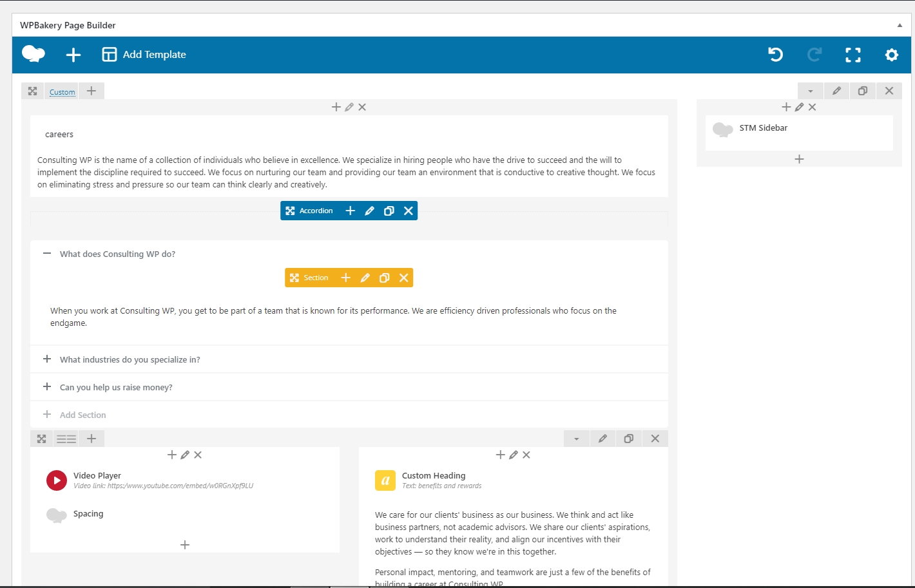This screenshot has height=588, width=915.
Task: Add element to Section plus icon
Action: (346, 278)
